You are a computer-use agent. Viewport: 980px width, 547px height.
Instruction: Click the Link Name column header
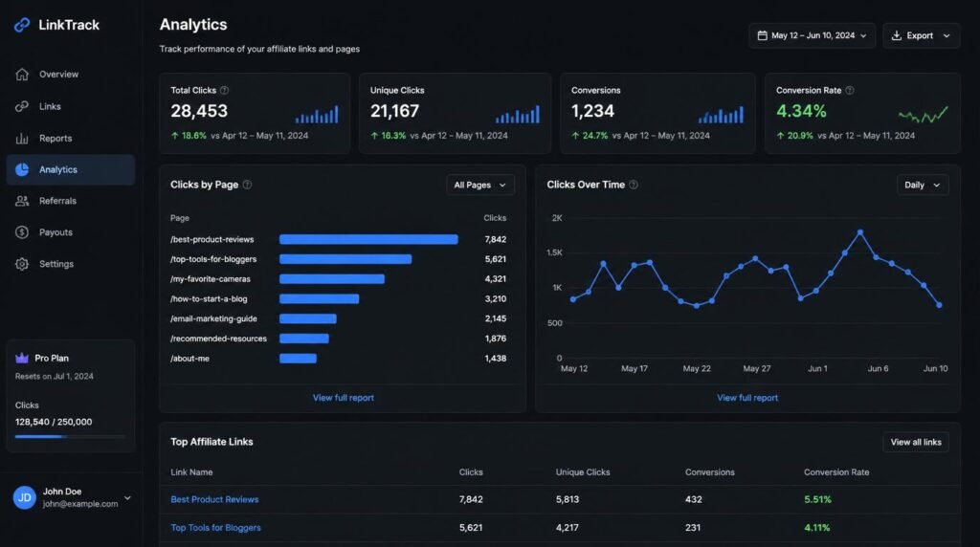click(x=191, y=472)
